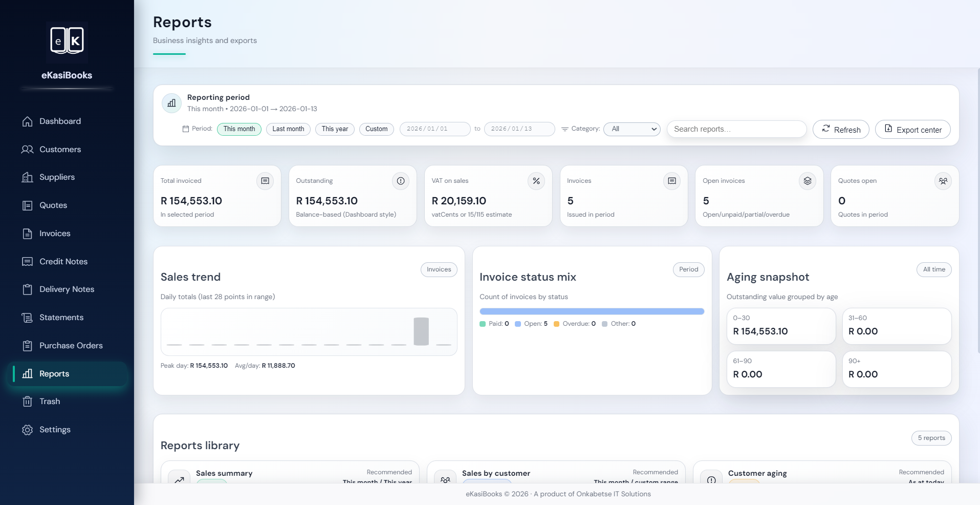Switch period to Last month
This screenshot has width=980, height=505.
click(288, 129)
